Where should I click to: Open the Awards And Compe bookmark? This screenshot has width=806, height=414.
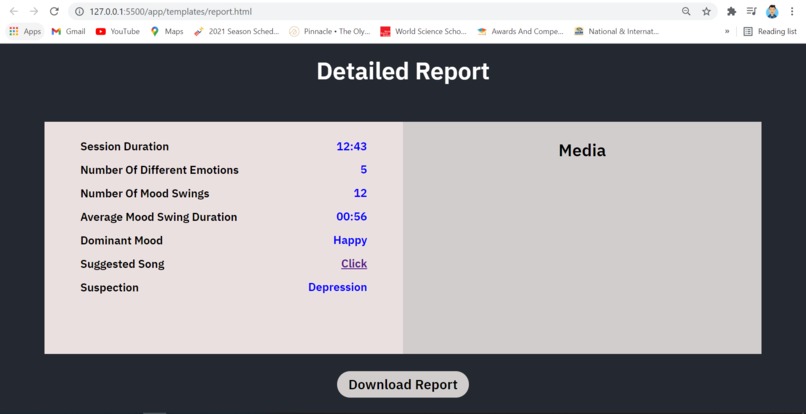coord(520,31)
